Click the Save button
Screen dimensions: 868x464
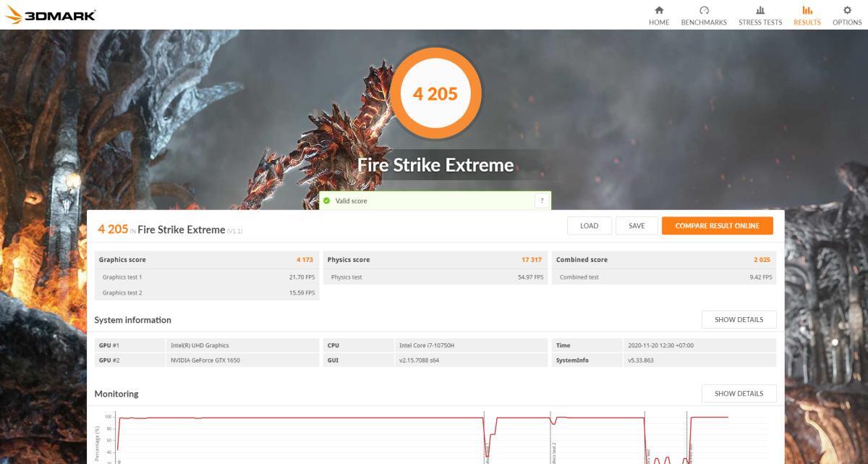[637, 226]
